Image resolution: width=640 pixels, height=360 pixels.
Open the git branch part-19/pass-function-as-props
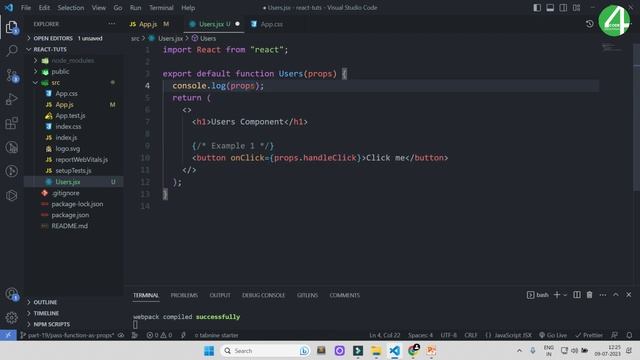click(68, 335)
